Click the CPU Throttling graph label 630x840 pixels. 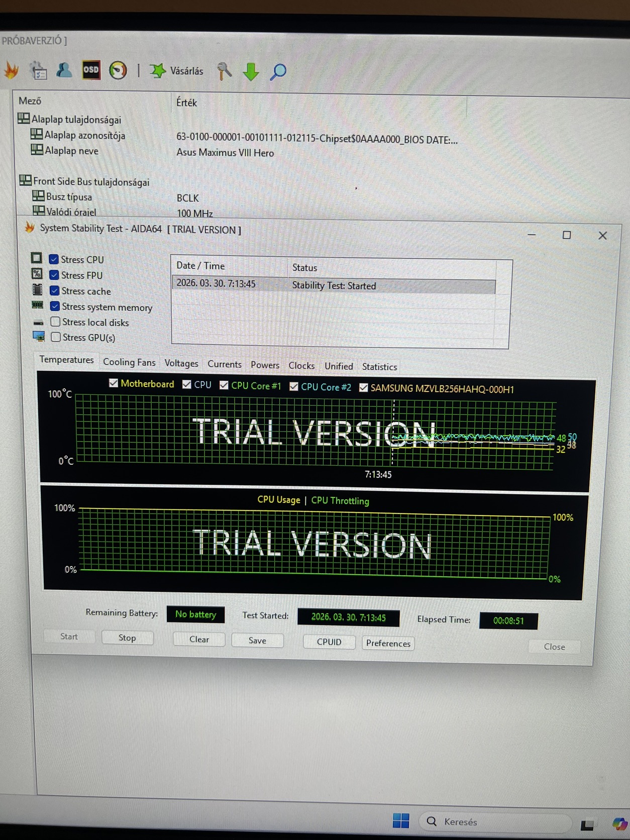coord(340,500)
